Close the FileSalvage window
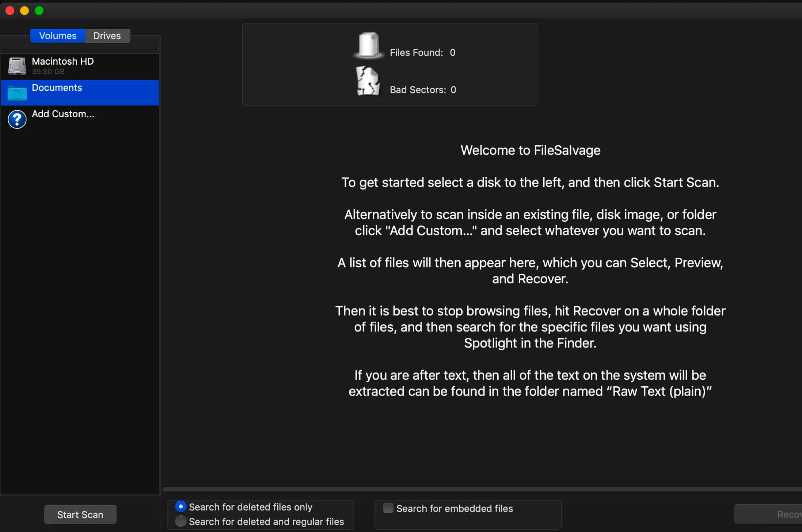The width and height of the screenshot is (802, 532). point(10,11)
